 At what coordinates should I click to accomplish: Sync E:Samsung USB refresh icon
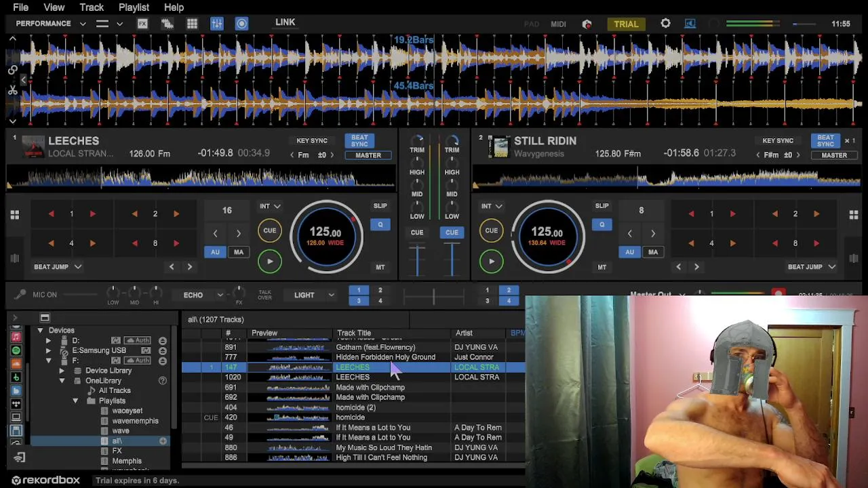pyautogui.click(x=145, y=350)
